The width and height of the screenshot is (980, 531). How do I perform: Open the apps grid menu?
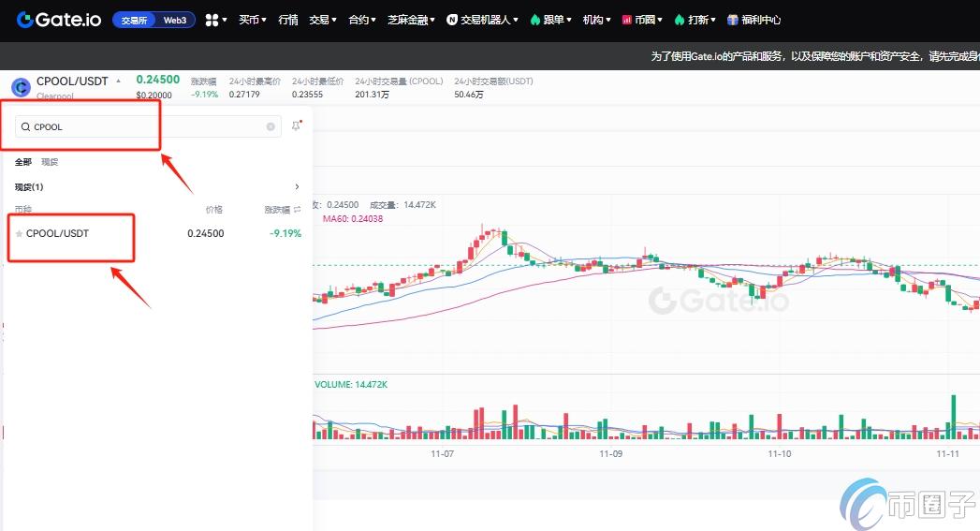[215, 20]
